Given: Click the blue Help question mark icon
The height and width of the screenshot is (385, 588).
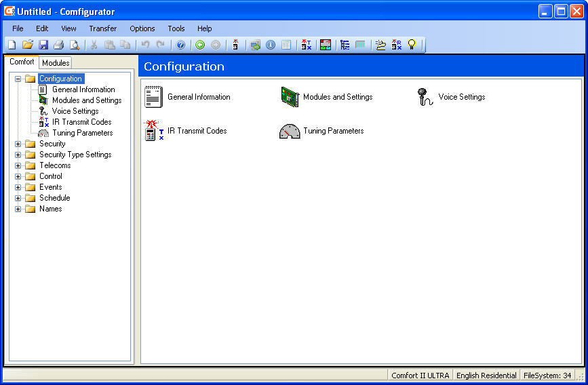Looking at the screenshot, I should [x=181, y=45].
